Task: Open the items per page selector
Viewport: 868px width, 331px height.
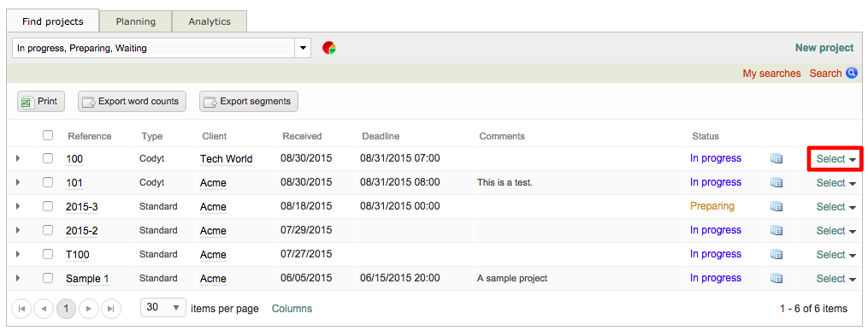Action: (x=163, y=307)
